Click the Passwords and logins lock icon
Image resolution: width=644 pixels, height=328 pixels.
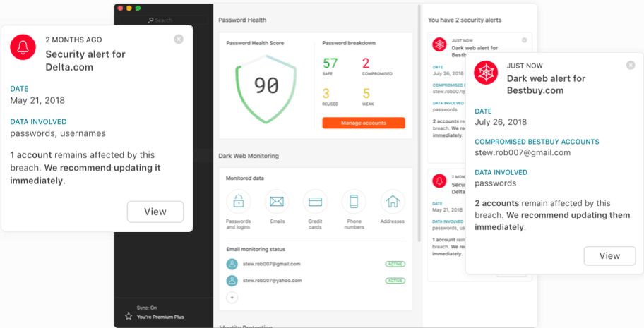coord(238,202)
